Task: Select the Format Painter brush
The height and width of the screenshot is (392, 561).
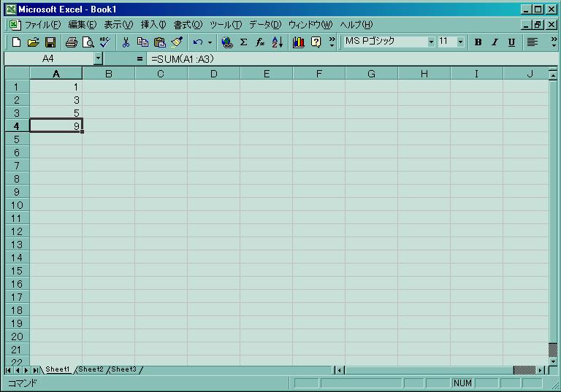Action: click(x=177, y=42)
